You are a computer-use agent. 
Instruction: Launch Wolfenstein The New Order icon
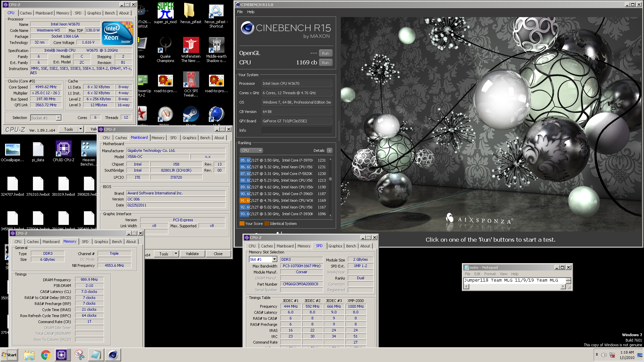(191, 50)
